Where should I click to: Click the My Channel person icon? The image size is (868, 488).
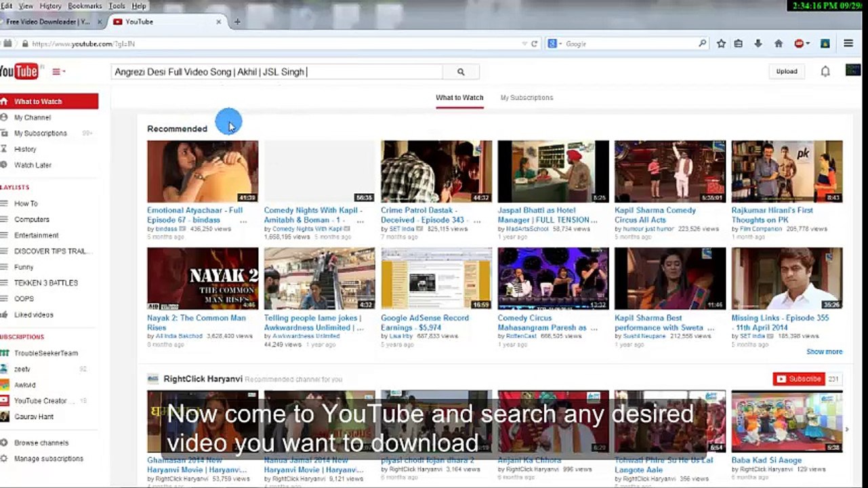pos(5,117)
